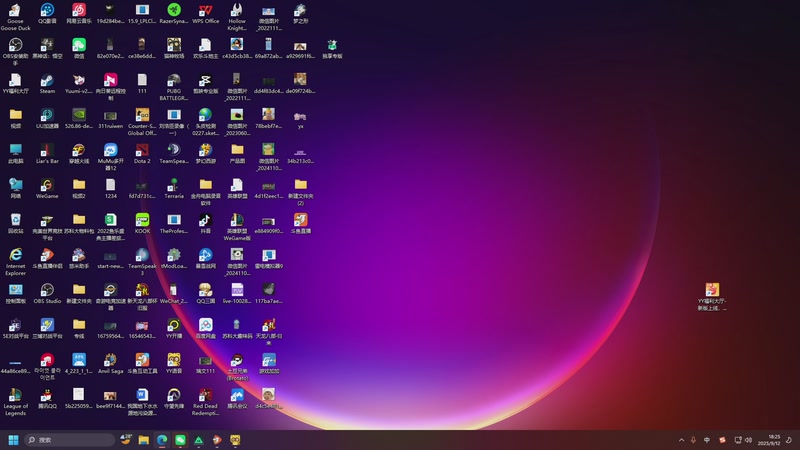Open the taskbar weather widget
800x450 pixels.
126,440
